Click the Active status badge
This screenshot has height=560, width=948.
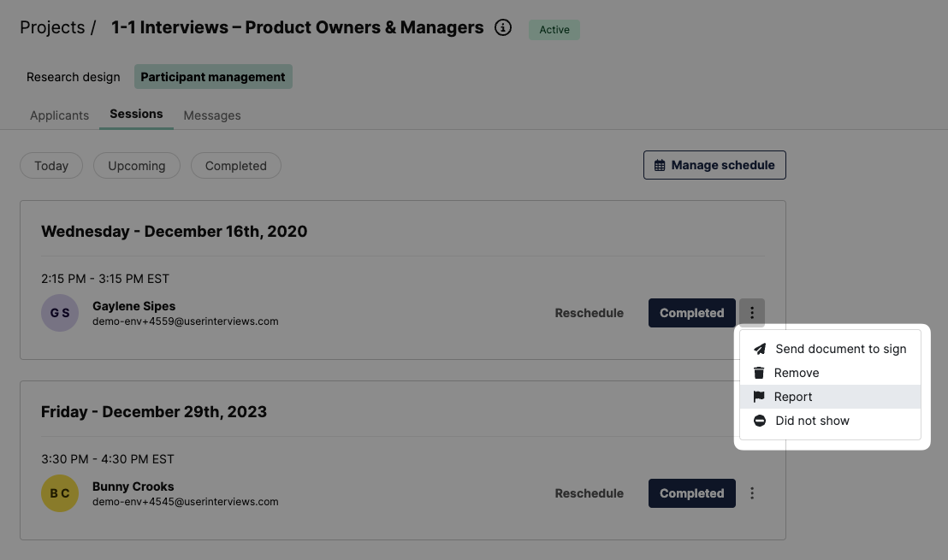554,29
